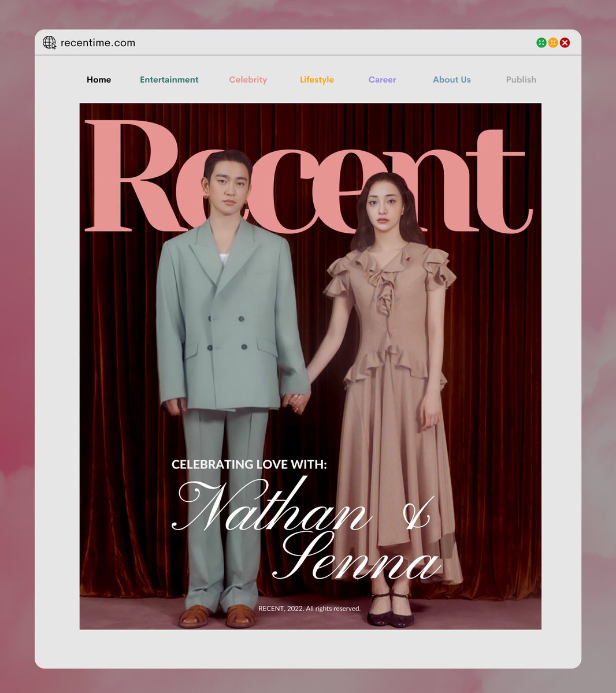616x693 pixels.
Task: Open the Celebrity section
Action: tap(248, 80)
